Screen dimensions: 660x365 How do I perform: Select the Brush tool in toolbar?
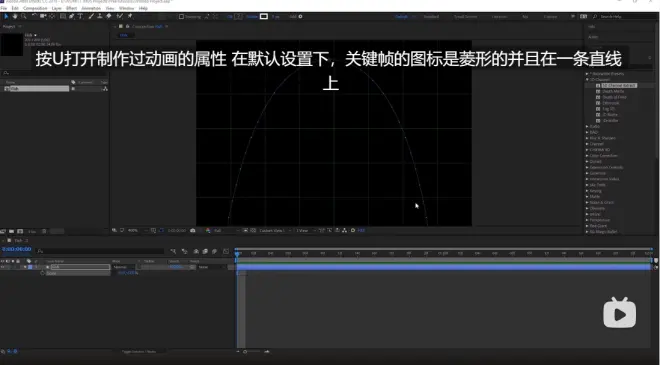click(91, 16)
